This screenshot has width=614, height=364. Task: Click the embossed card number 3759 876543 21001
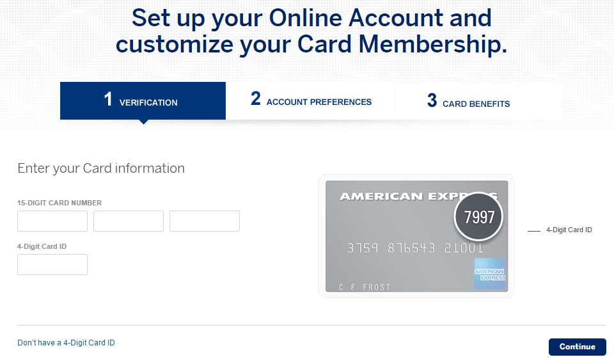[415, 248]
